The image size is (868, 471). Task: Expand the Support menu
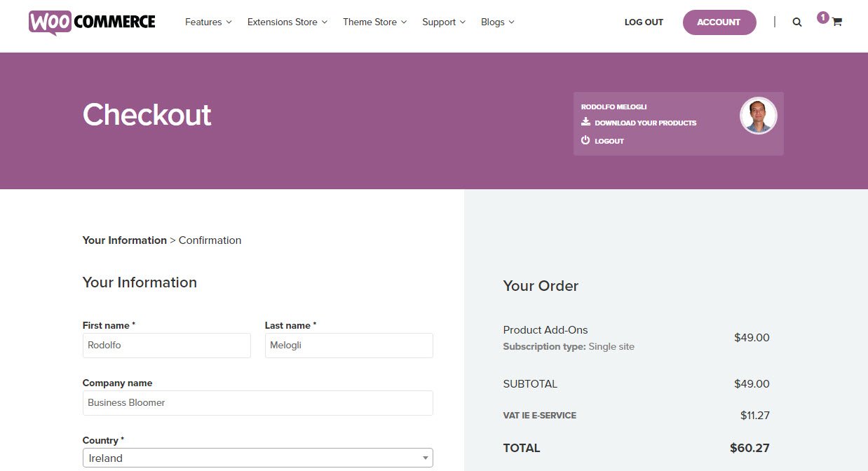[x=444, y=22]
